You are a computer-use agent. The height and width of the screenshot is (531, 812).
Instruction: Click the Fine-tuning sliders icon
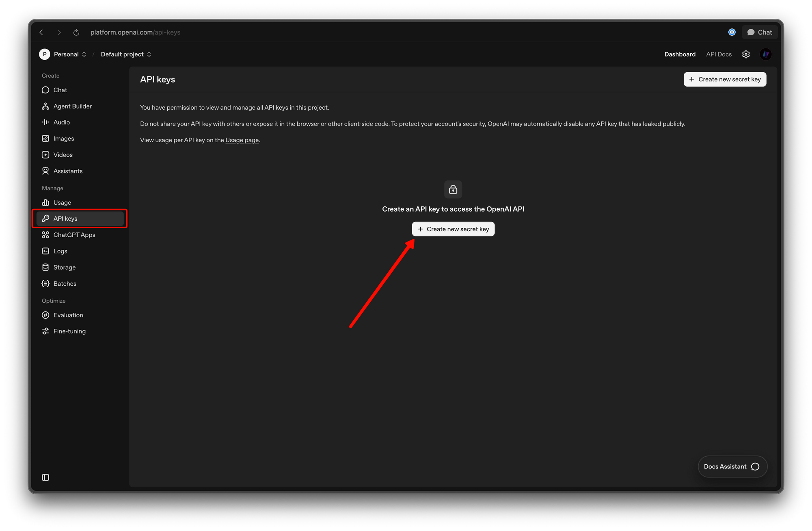click(x=45, y=331)
